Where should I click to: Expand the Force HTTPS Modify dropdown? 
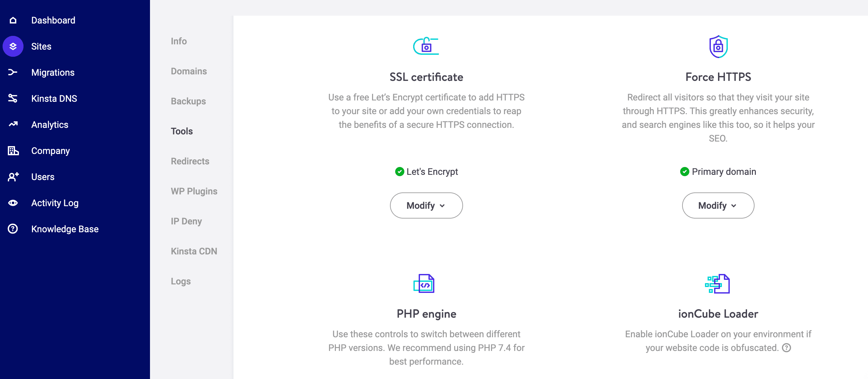tap(718, 205)
